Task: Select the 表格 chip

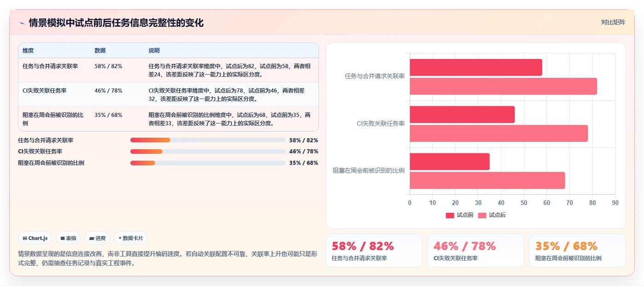Action: coord(68,238)
